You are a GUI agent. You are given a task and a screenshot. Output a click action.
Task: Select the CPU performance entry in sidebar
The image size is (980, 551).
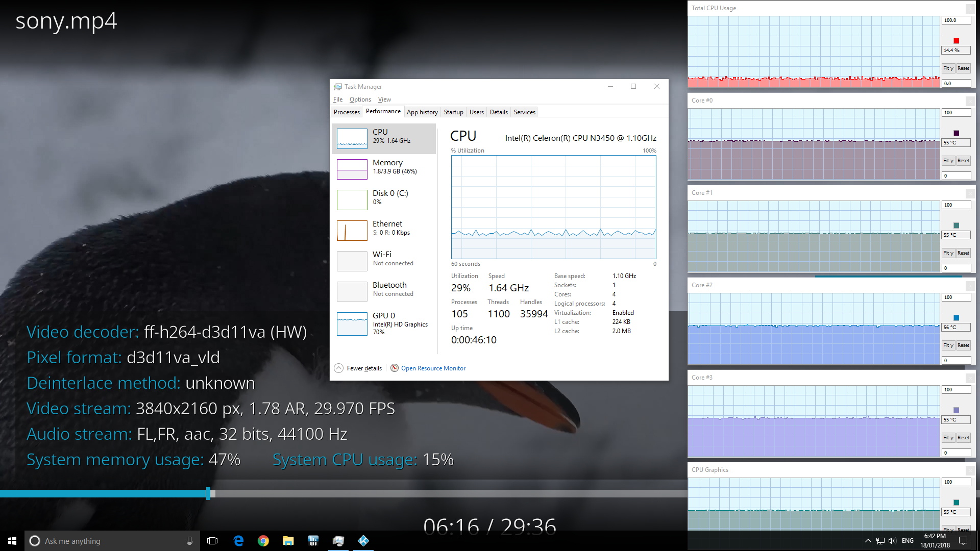[384, 138]
